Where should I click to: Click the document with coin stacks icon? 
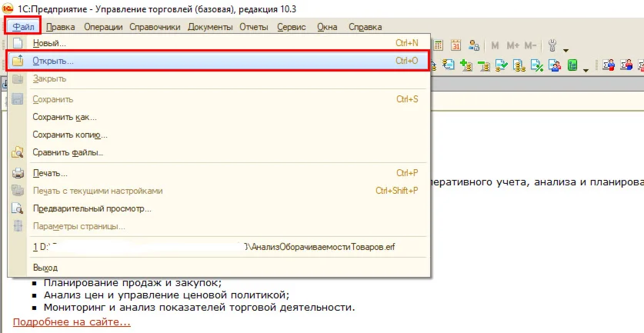[x=519, y=65]
